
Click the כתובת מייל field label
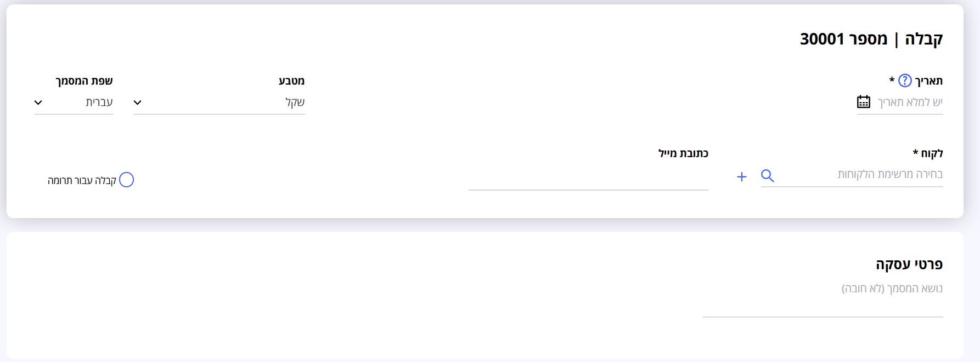(x=683, y=153)
